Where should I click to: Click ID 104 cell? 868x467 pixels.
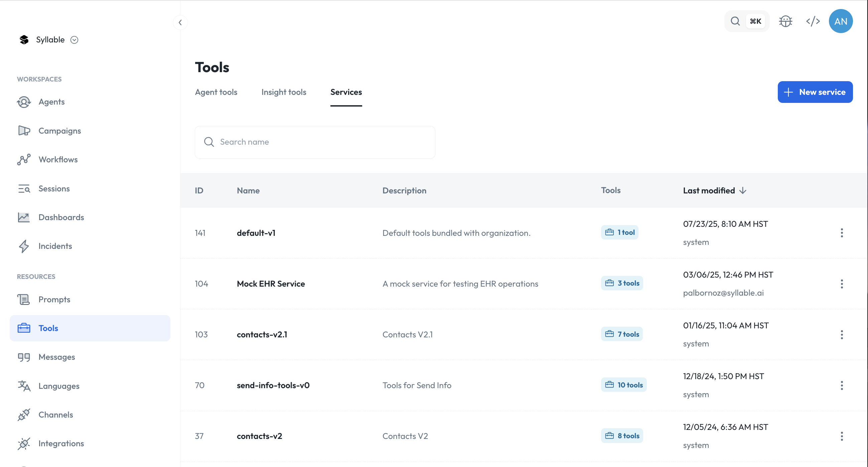click(201, 284)
